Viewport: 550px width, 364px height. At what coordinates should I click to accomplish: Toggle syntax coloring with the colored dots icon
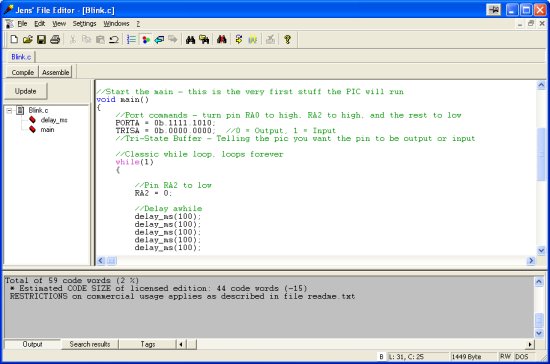pos(145,39)
